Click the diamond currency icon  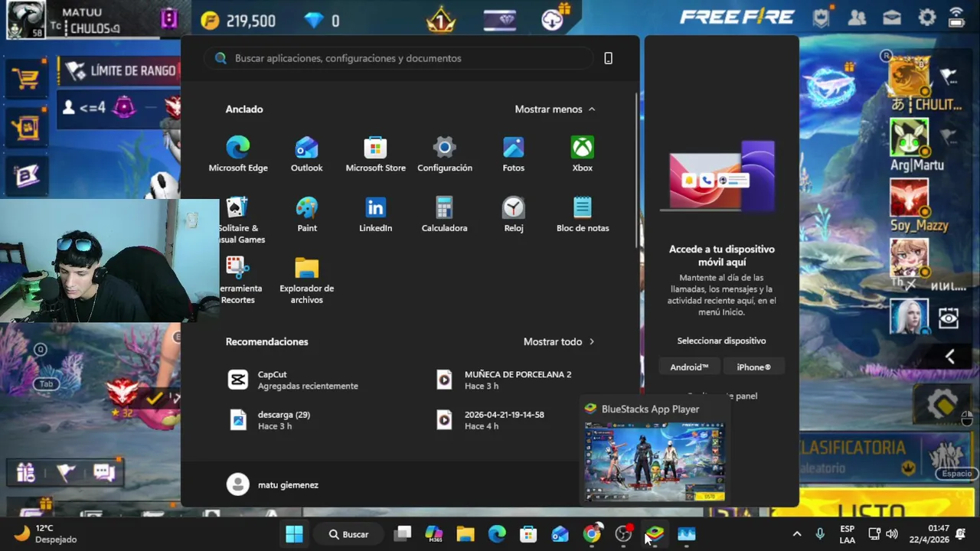[314, 21]
